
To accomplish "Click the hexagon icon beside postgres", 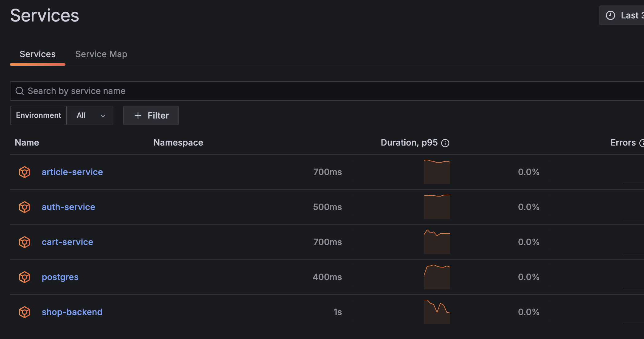I will (24, 277).
